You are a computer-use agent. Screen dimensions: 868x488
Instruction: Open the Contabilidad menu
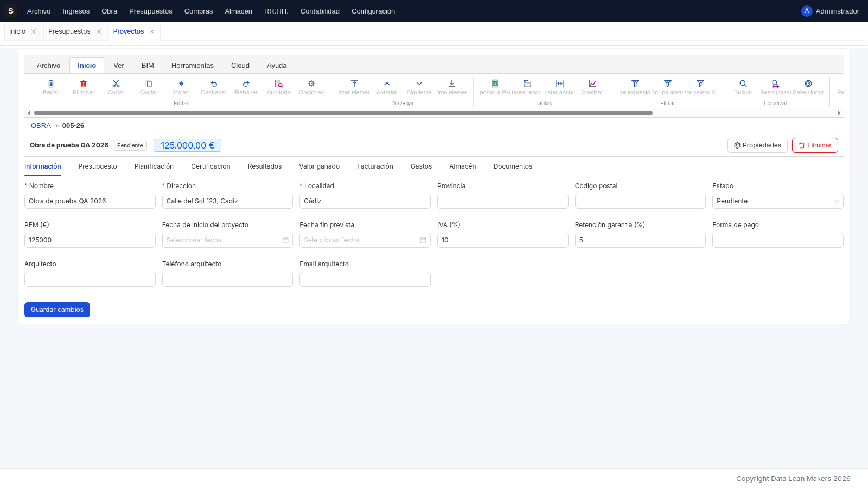[x=320, y=11]
